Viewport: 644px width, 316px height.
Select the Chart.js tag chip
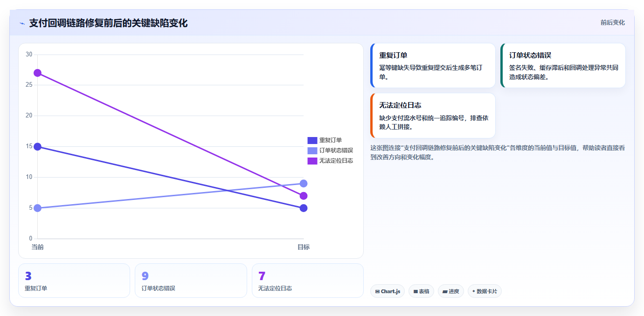click(x=388, y=291)
